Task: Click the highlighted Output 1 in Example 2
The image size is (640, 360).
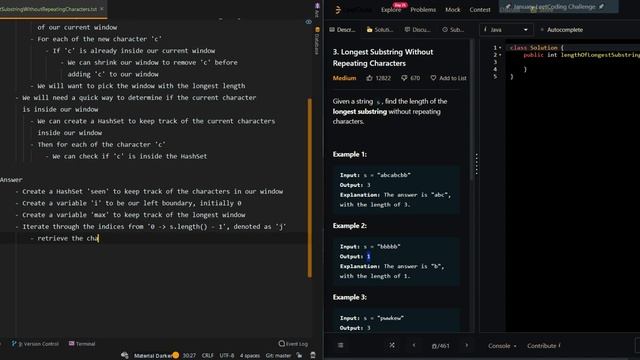Action: click(x=368, y=256)
